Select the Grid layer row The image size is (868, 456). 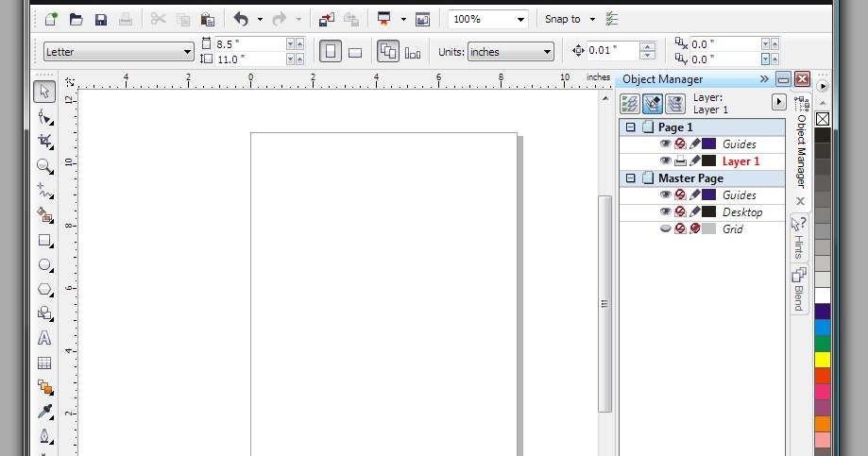[x=702, y=228]
